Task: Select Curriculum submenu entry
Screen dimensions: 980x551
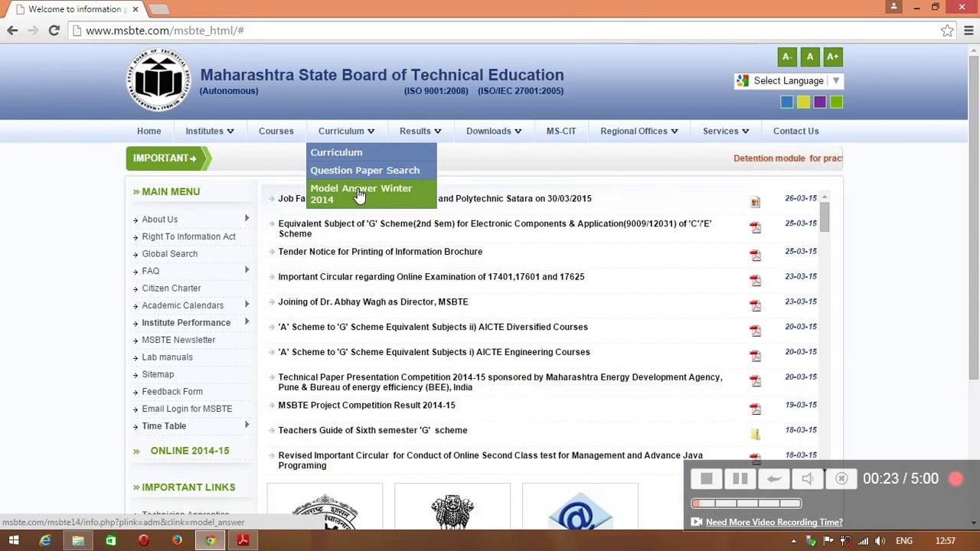Action: 371,152
